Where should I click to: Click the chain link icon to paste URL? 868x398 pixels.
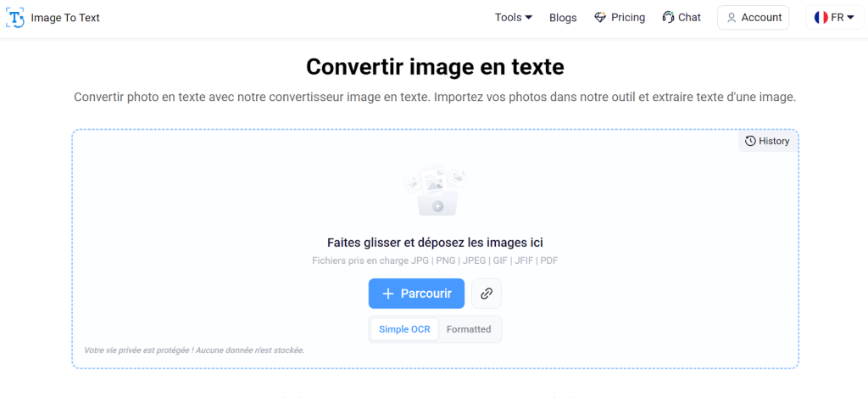tap(487, 294)
